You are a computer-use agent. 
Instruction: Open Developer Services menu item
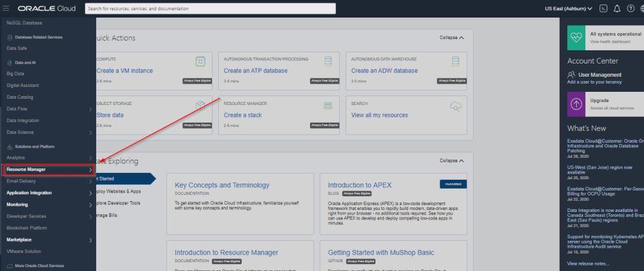26,216
